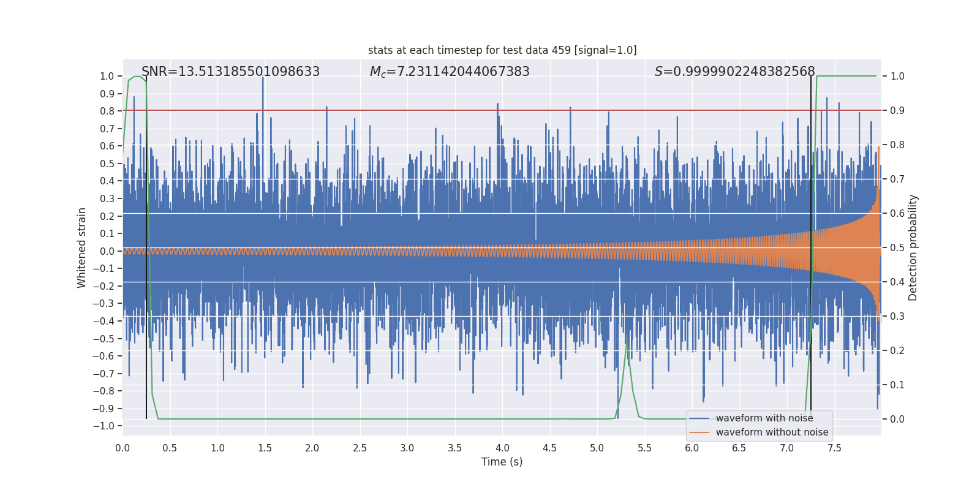Click right axis tick label 0.8
This screenshot has height=490, width=980.
897,145
